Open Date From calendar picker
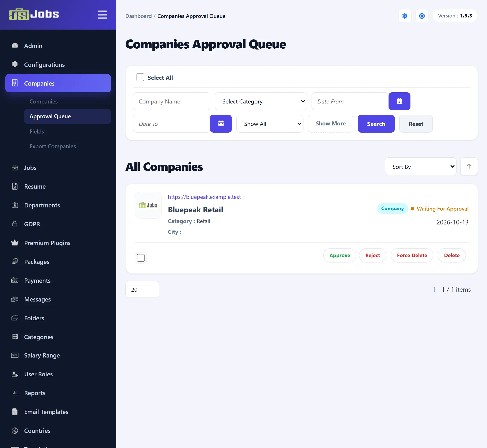This screenshot has width=487, height=448. tap(399, 101)
